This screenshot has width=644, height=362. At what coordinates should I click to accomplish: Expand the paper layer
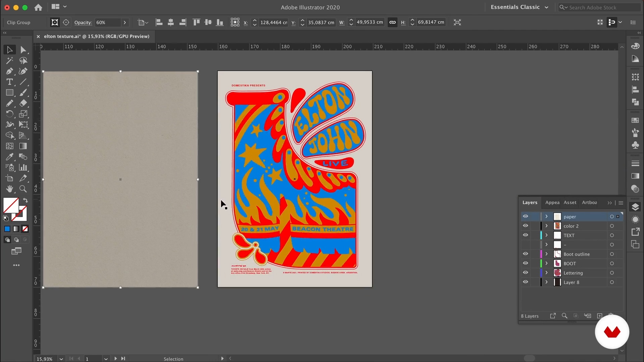546,217
